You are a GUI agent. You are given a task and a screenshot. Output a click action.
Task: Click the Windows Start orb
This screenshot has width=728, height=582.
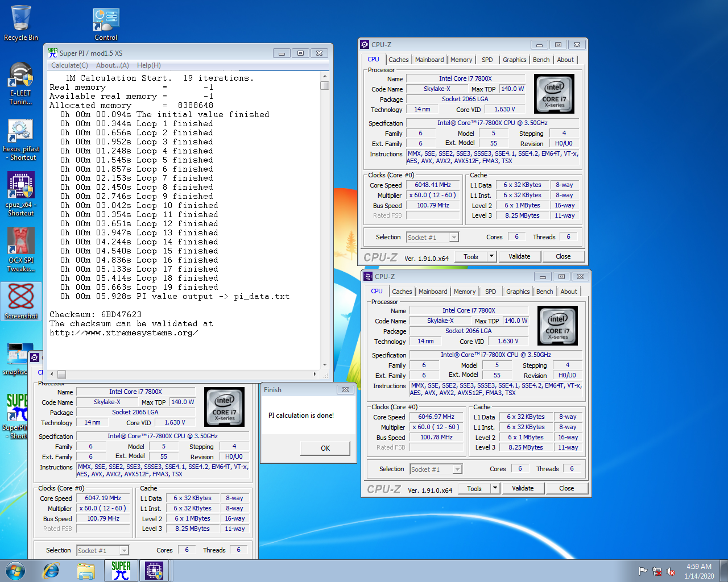click(x=15, y=570)
